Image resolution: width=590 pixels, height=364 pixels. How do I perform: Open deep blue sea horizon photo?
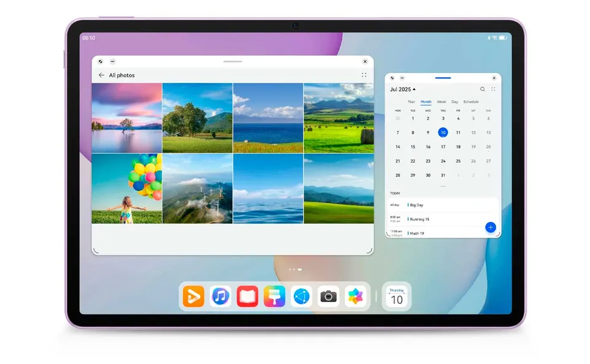(x=268, y=118)
